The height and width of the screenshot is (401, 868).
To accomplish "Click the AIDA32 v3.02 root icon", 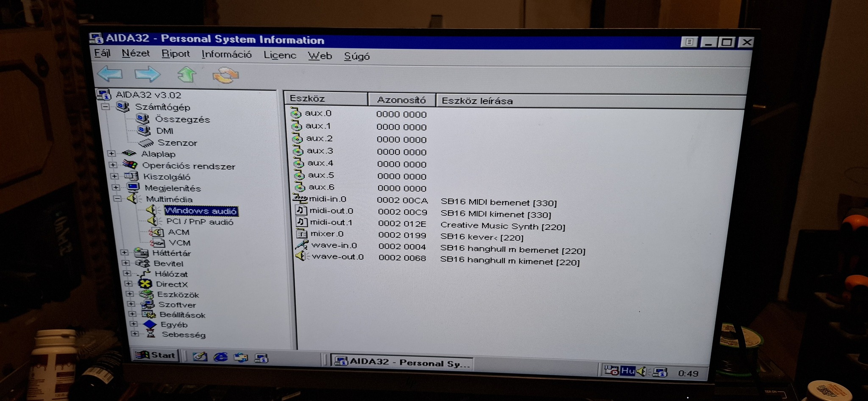I will tap(104, 94).
